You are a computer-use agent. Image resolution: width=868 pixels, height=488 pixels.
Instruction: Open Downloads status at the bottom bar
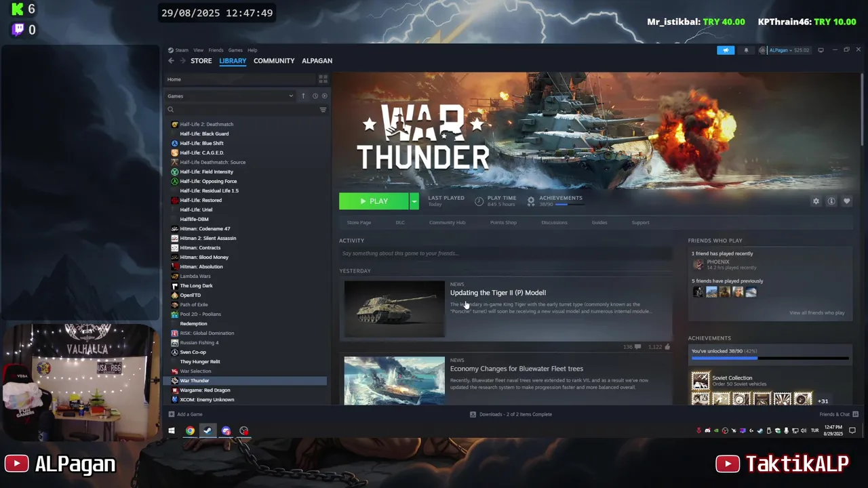click(511, 414)
